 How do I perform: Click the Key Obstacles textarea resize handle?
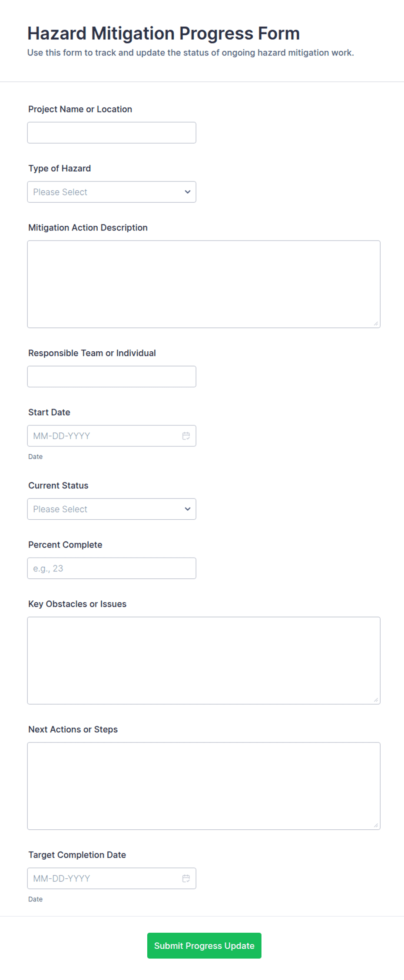pos(376,700)
